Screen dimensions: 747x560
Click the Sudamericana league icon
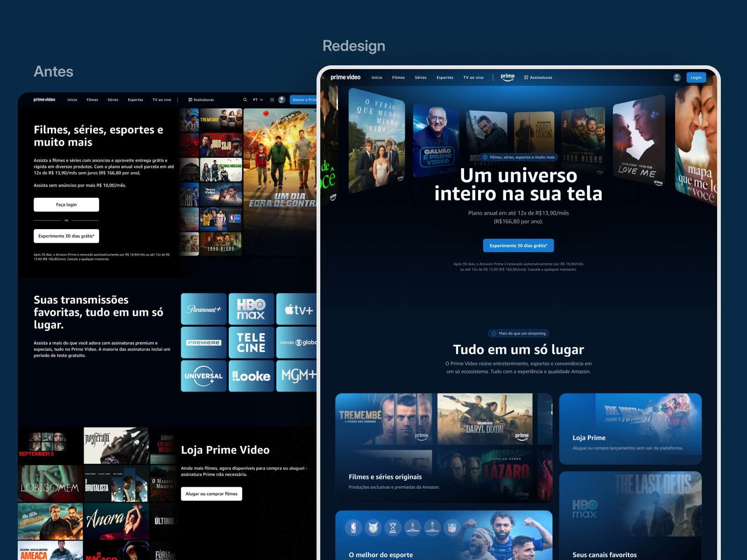coord(432,527)
